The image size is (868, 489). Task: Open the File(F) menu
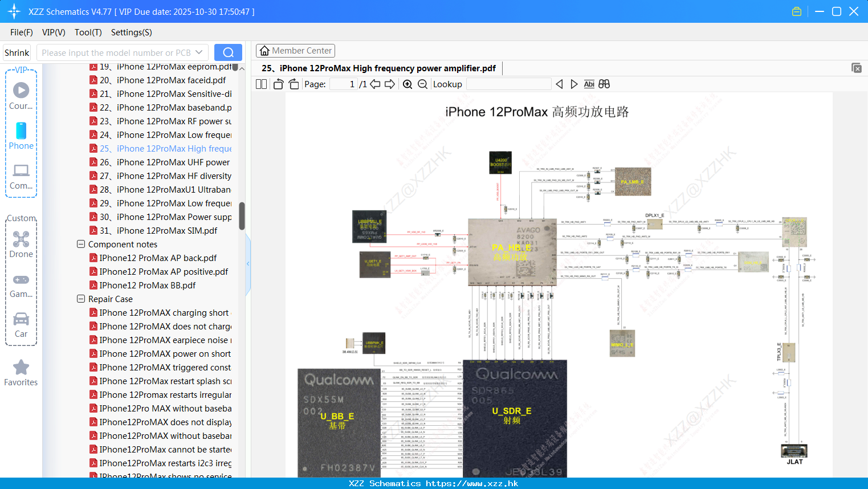click(x=22, y=32)
